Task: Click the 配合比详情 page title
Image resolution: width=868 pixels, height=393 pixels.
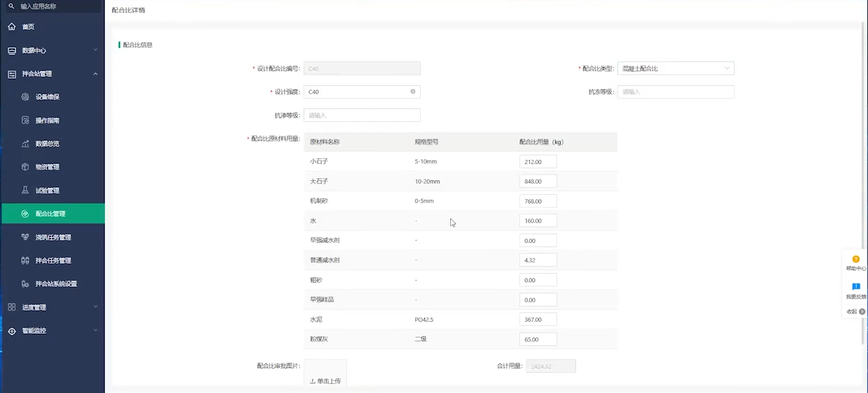Action: click(128, 10)
